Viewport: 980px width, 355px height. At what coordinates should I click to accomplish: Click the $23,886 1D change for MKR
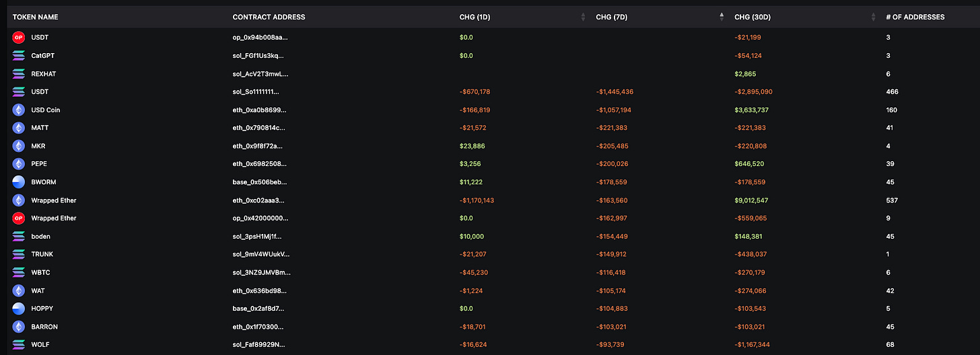pyautogui.click(x=472, y=146)
